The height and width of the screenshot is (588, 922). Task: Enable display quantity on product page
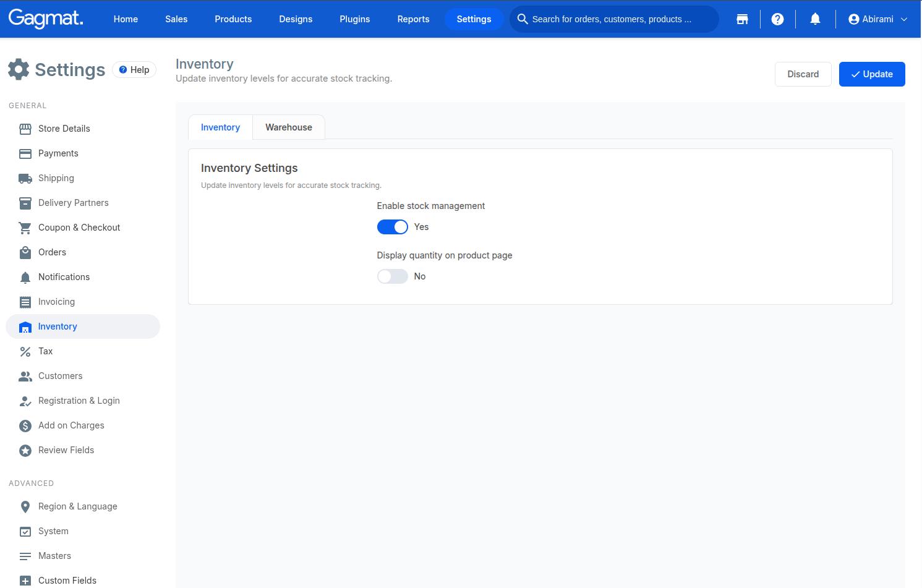[393, 276]
